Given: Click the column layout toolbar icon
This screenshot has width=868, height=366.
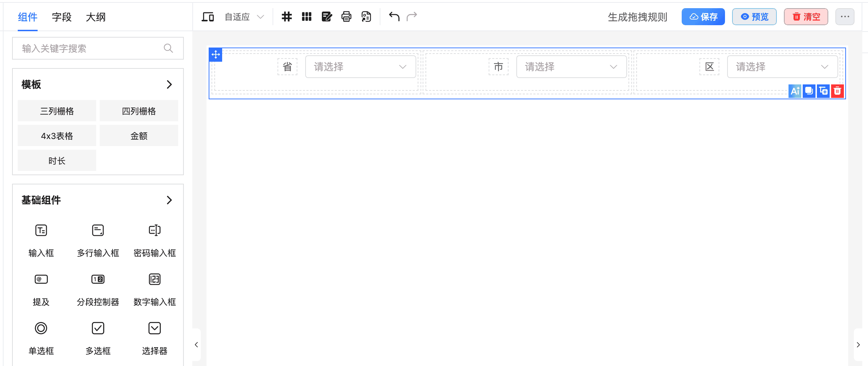Looking at the screenshot, I should pos(307,17).
